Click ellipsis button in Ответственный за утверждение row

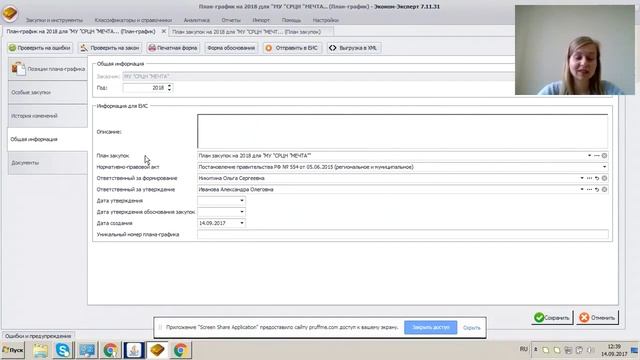coord(589,189)
